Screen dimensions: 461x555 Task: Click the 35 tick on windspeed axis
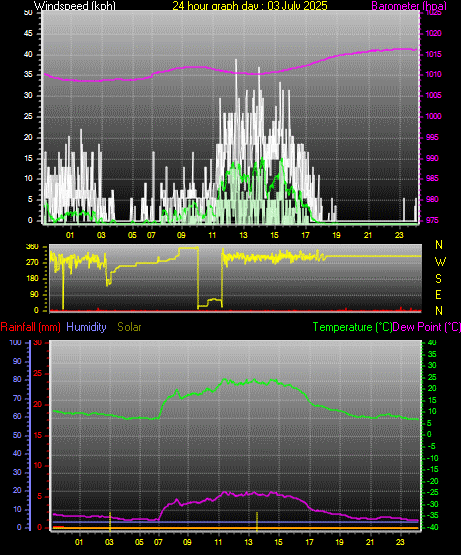click(x=28, y=74)
